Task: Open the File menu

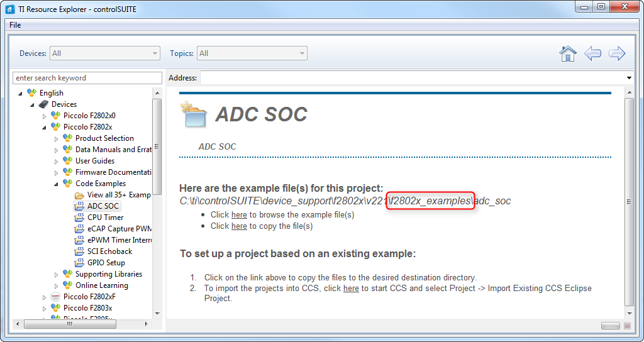Action: click(x=15, y=25)
